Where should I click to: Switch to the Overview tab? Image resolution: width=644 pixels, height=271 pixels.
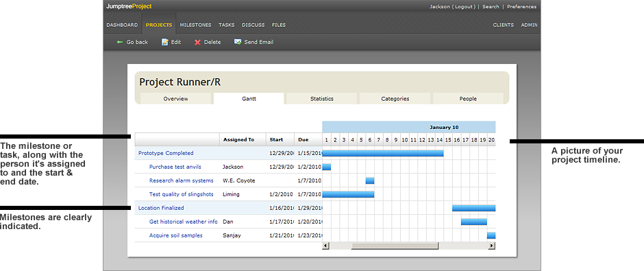176,99
